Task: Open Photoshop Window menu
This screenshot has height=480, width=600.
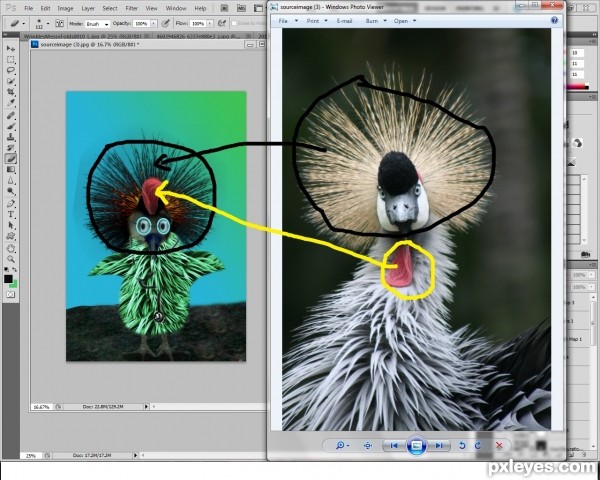Action: (x=176, y=8)
